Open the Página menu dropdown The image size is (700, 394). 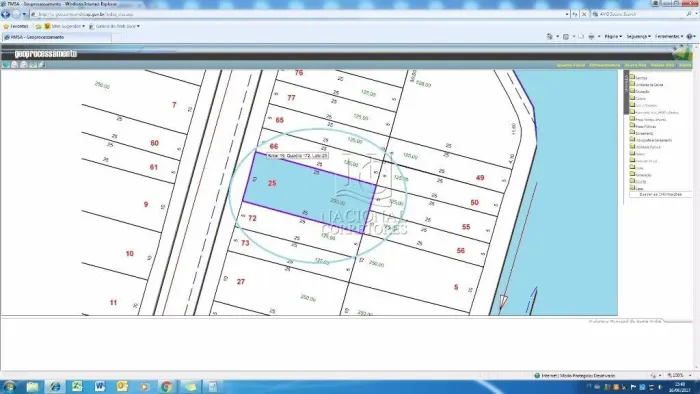tap(613, 37)
